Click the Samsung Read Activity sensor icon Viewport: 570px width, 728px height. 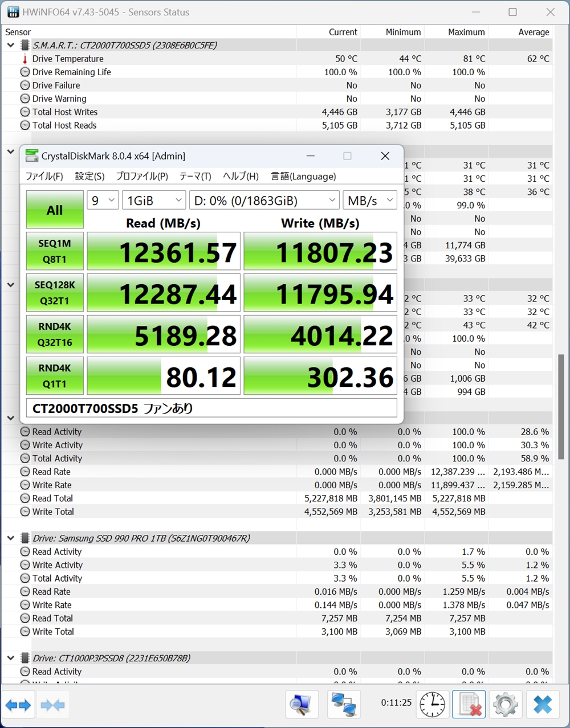(x=25, y=551)
